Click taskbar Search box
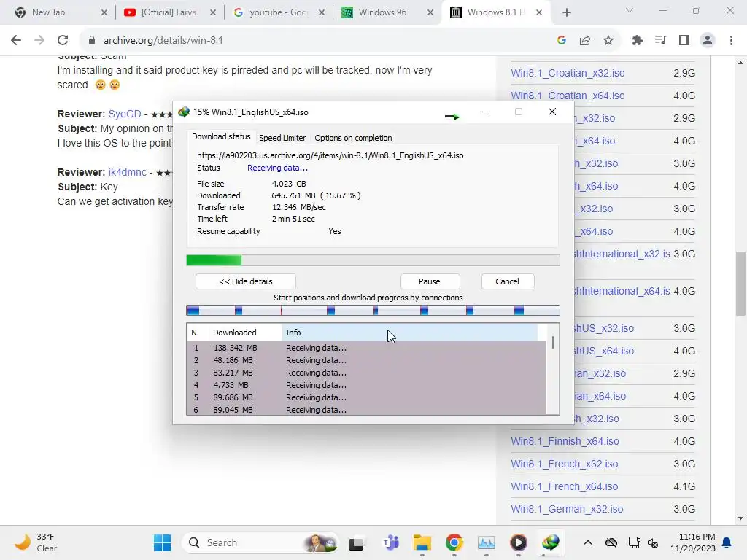This screenshot has width=747, height=560. click(260, 542)
